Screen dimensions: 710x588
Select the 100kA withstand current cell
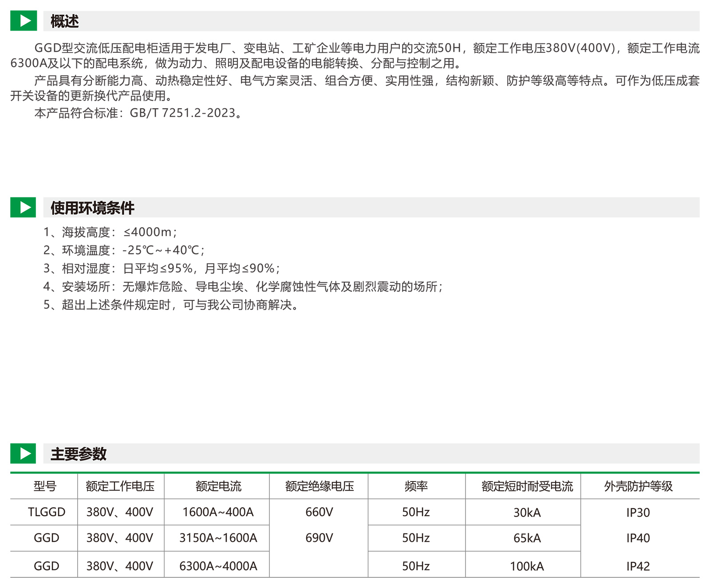point(527,566)
